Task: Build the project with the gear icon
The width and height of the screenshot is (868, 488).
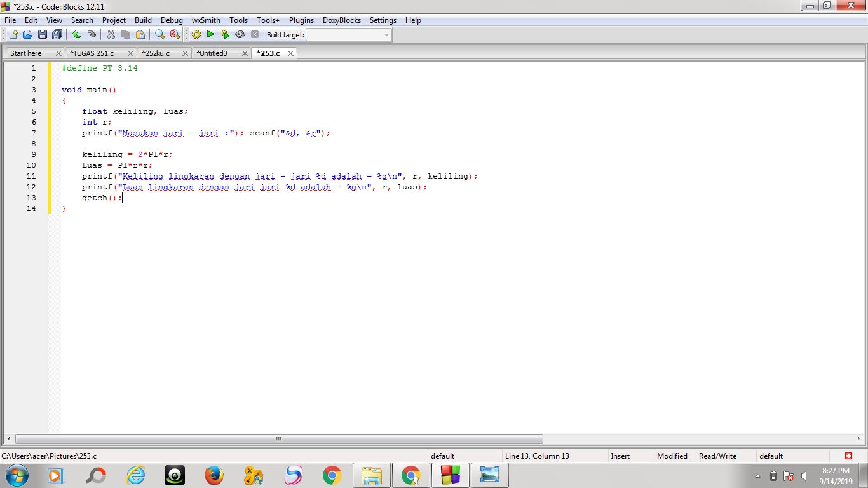Action: [196, 34]
